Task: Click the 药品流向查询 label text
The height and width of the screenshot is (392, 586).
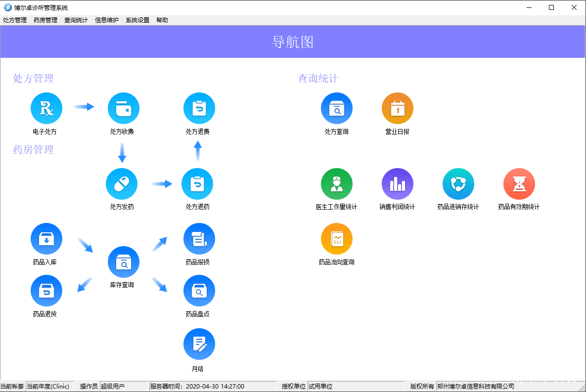Action: coord(337,262)
